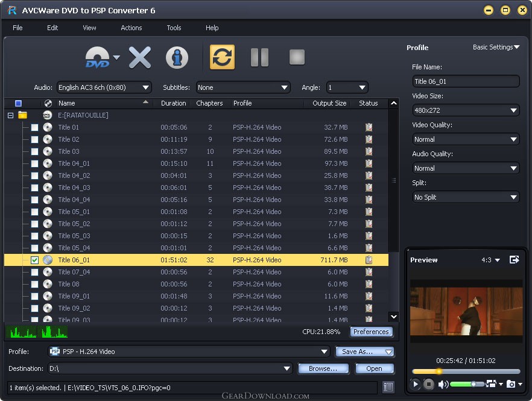Screen dimensions: 532x401
Task: Check the Title 04_01 checkbox
Action: coord(34,163)
